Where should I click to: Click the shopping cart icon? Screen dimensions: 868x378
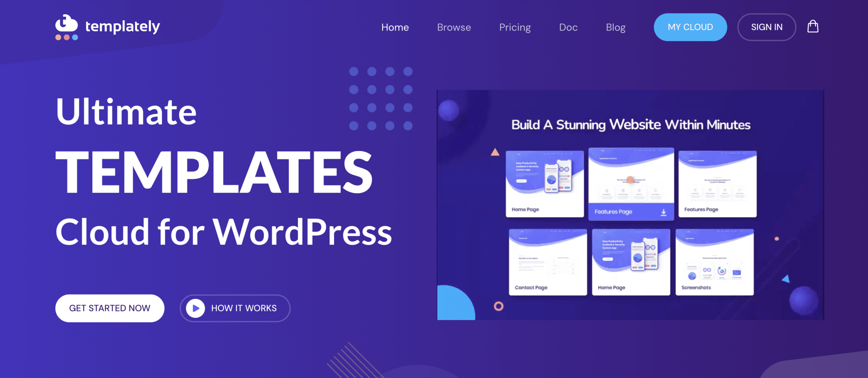811,26
